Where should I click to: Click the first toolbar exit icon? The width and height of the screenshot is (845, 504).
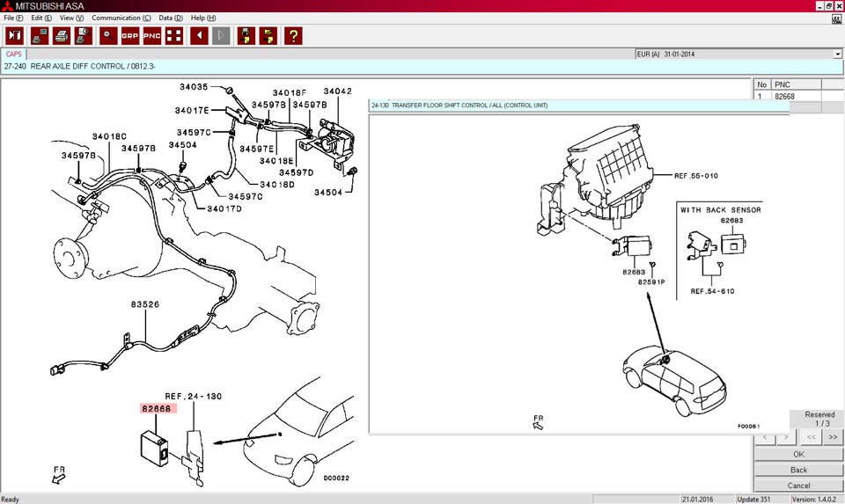(x=15, y=36)
